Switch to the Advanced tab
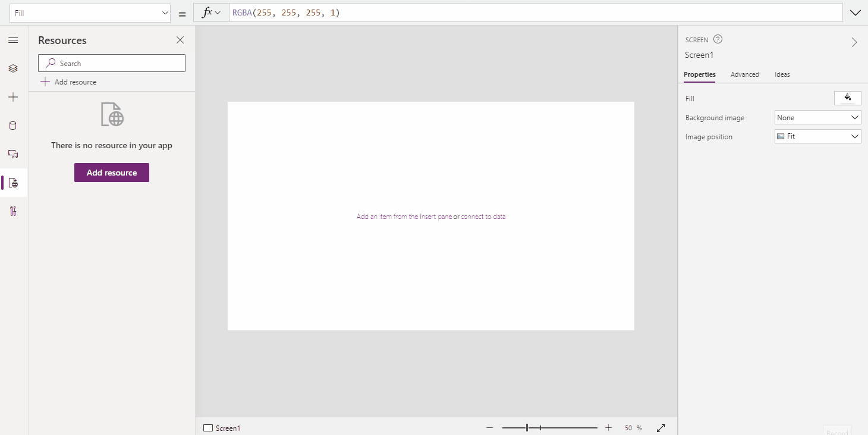Screen dimensions: 868x435 pos(744,74)
